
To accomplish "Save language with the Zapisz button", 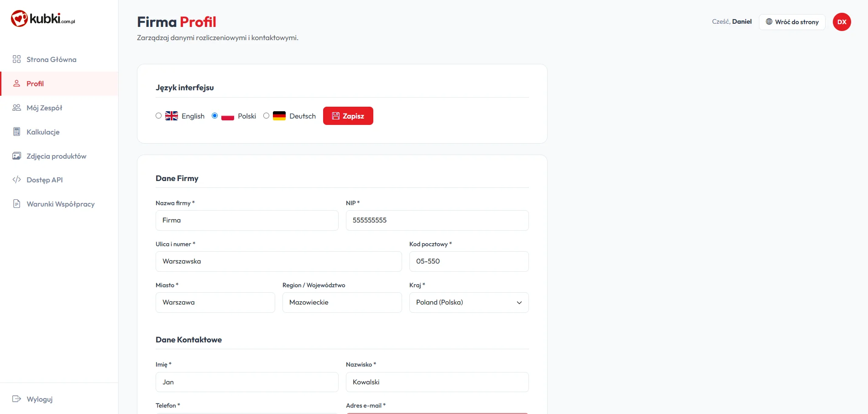I will pyautogui.click(x=348, y=116).
